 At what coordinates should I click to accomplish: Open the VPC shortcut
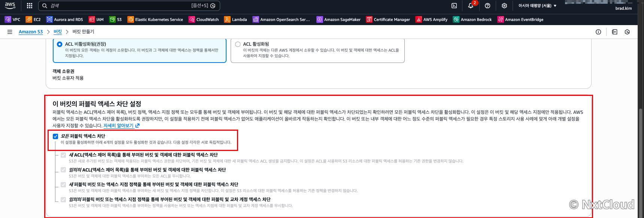(13, 19)
